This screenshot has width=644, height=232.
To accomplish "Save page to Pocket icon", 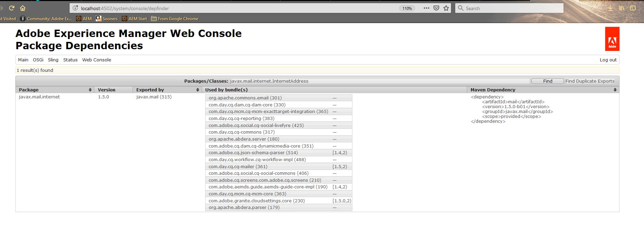I will click(x=436, y=8).
